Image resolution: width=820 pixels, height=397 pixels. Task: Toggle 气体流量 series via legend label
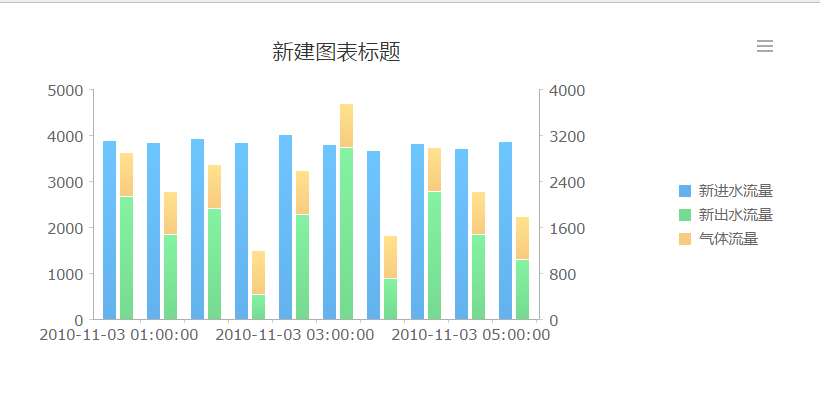(x=728, y=239)
